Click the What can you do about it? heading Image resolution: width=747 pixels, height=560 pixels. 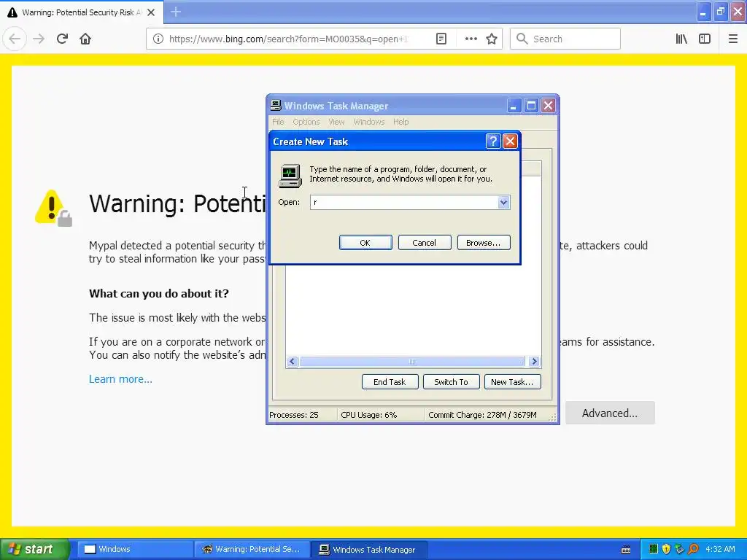tap(158, 293)
